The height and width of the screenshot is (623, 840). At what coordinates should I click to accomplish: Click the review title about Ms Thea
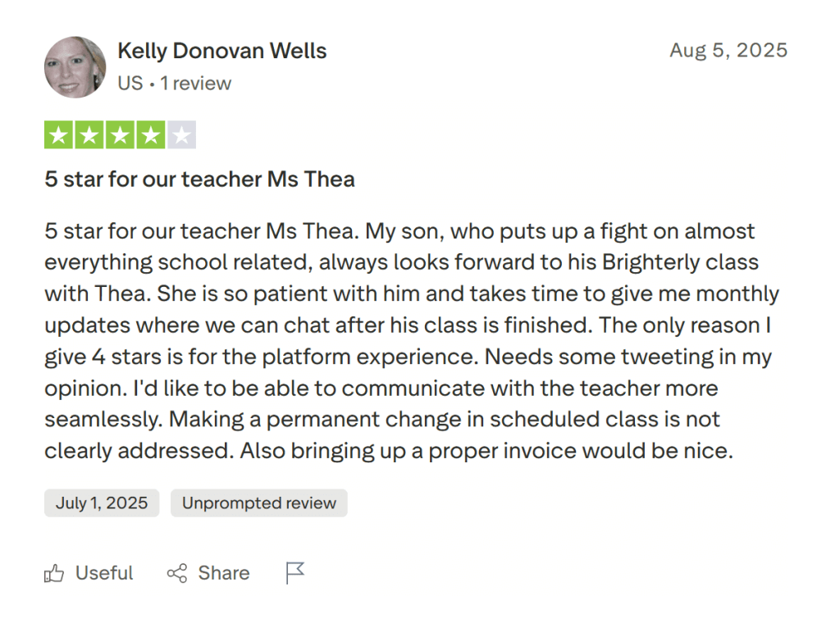point(199,179)
